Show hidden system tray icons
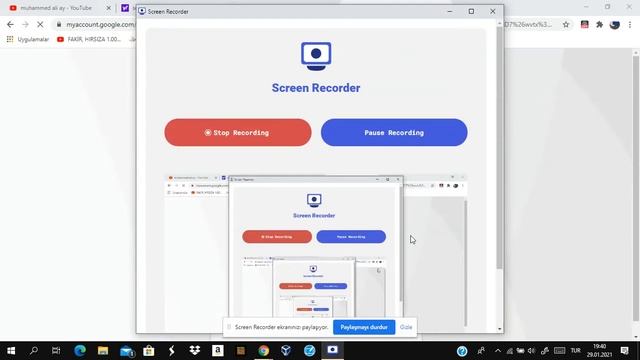Image resolution: width=640 pixels, height=360 pixels. [x=498, y=351]
